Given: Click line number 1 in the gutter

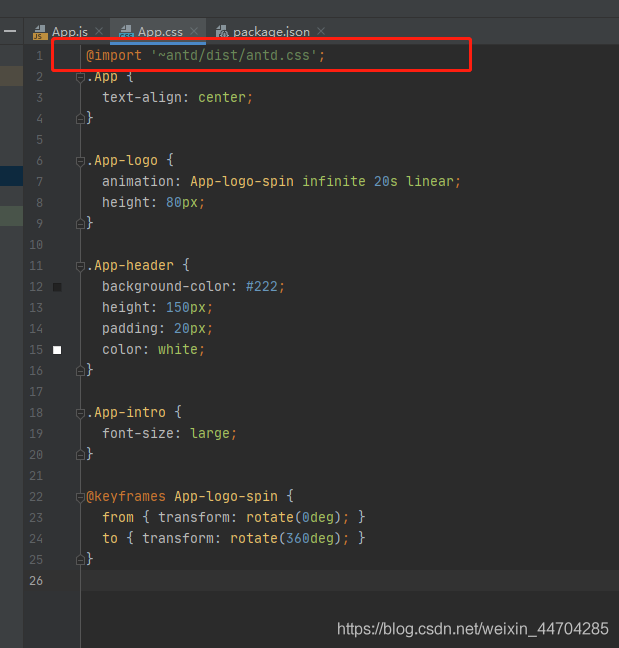Looking at the screenshot, I should (39, 56).
